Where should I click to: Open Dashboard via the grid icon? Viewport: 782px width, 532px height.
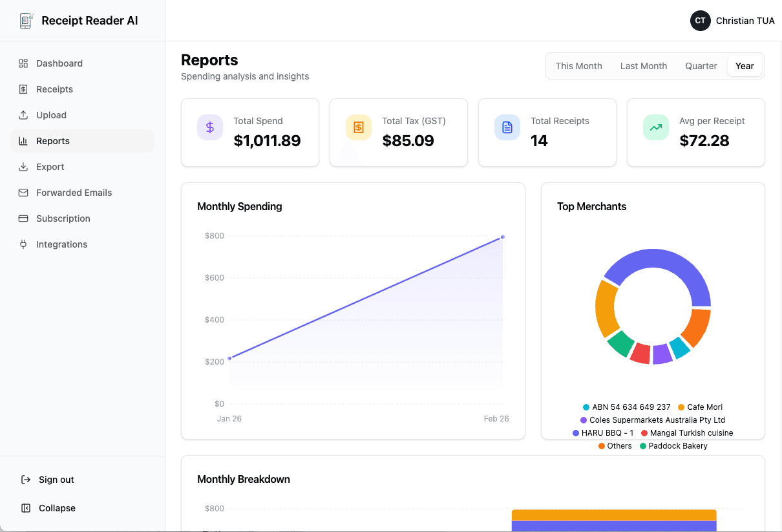pos(23,63)
